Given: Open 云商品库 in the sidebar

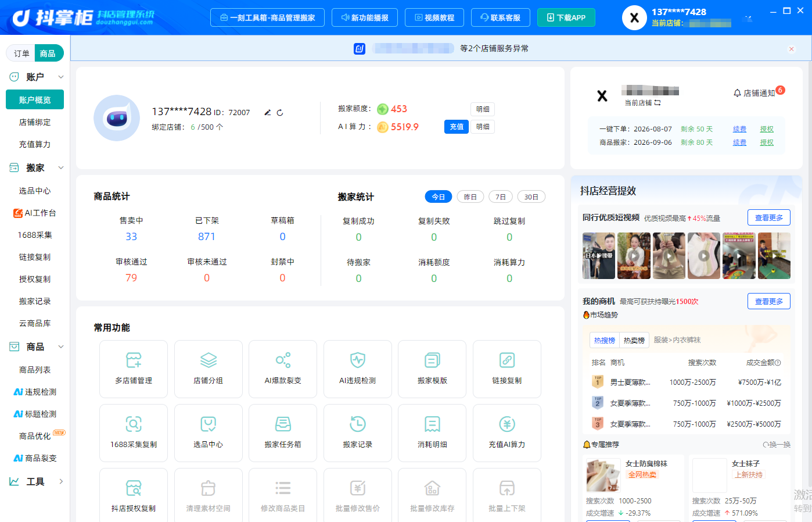Looking at the screenshot, I should point(35,323).
